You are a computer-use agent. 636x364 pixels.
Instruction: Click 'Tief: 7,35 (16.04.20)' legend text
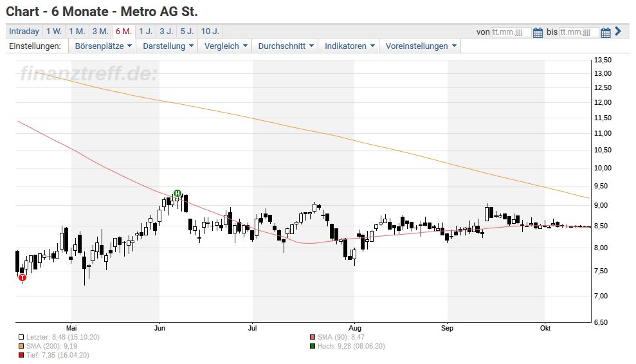click(58, 355)
